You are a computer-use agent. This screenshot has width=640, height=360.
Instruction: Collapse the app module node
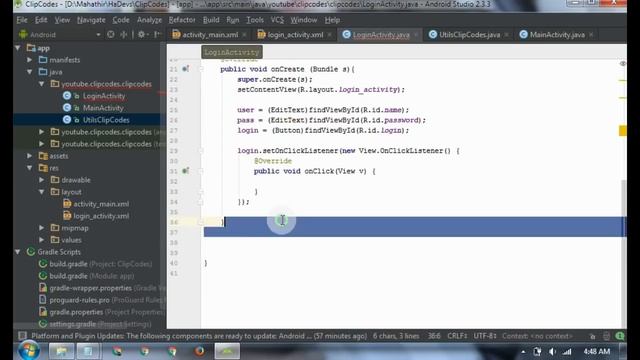point(18,48)
